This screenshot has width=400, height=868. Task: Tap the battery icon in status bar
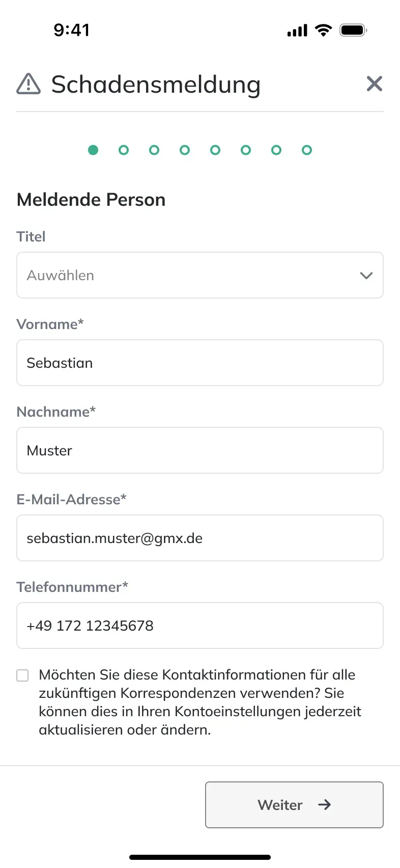click(x=354, y=30)
